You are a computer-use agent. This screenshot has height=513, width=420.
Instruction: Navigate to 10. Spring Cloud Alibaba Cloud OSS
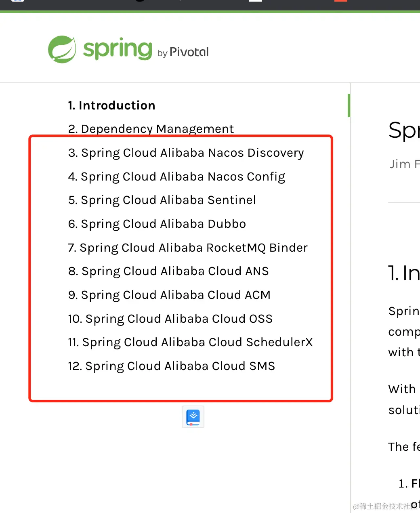(x=170, y=319)
